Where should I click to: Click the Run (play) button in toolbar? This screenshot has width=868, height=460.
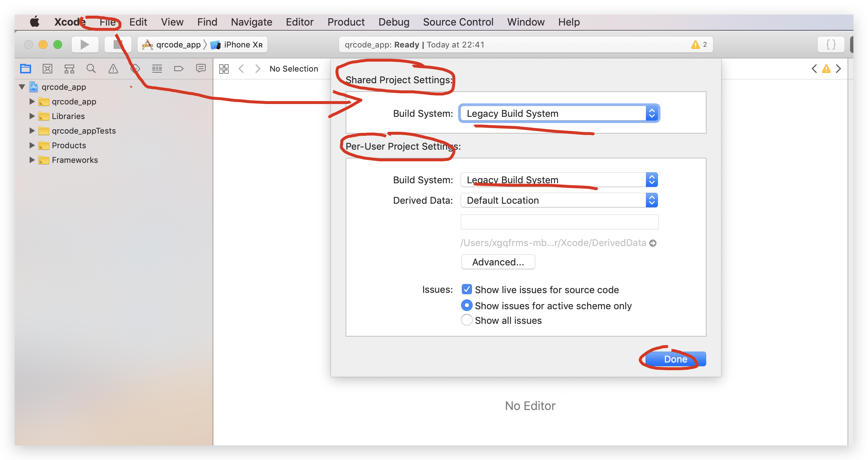point(85,45)
